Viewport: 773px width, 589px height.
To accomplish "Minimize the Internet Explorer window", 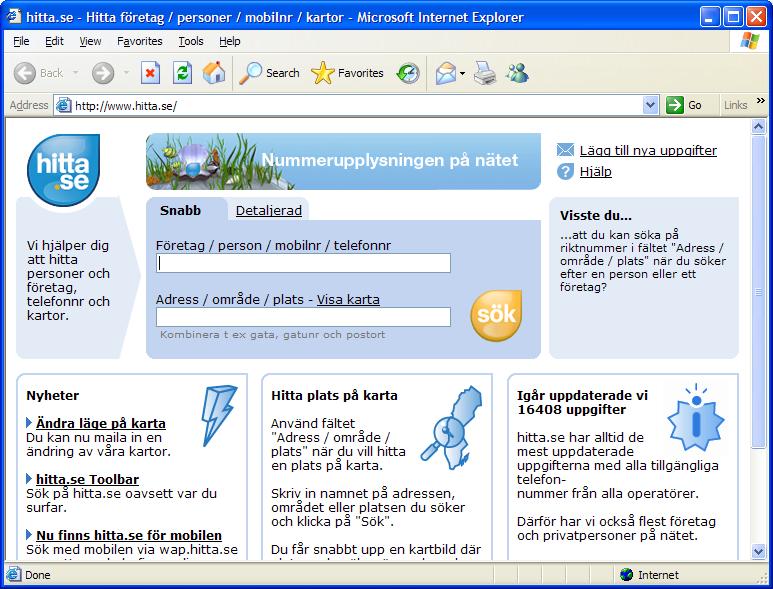I will 710,17.
